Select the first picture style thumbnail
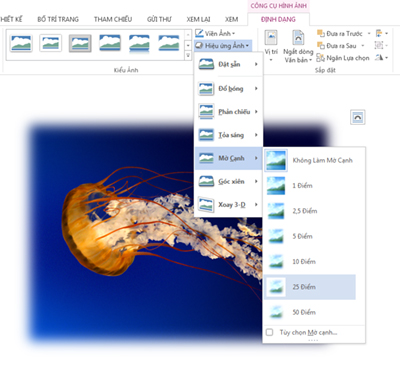Screen dimensions: 400x371 21,43
